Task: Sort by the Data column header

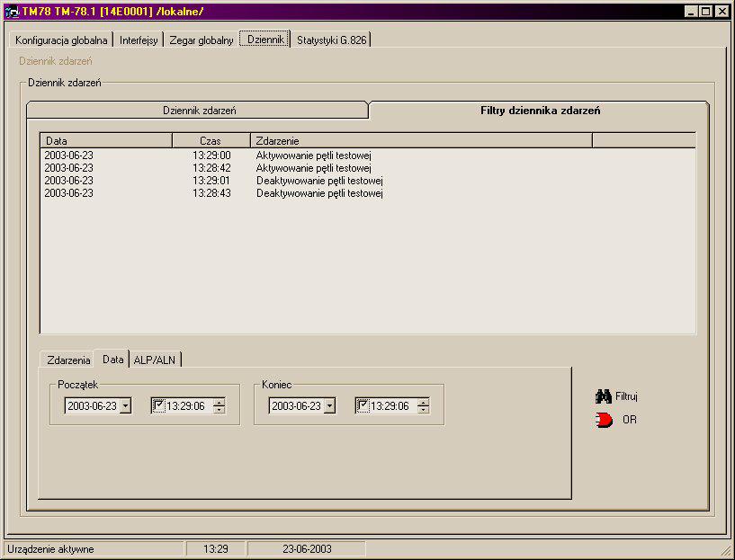Action: click(x=106, y=140)
